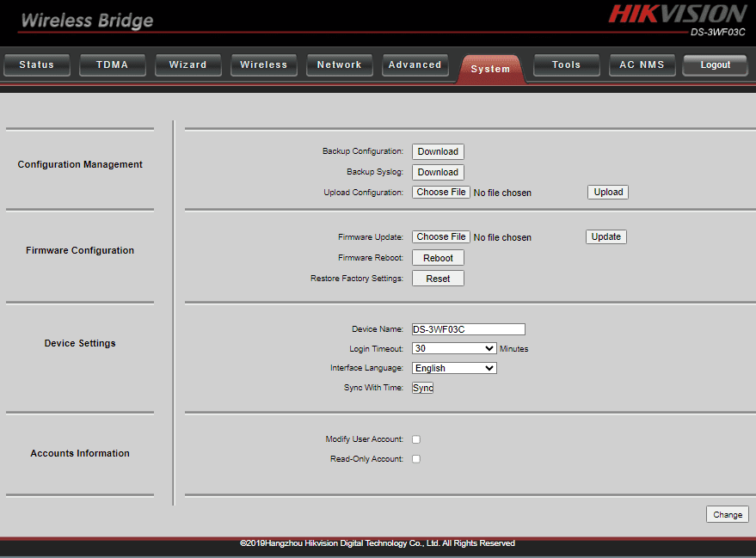Tick the Read-Only Account checkbox
The height and width of the screenshot is (558, 756).
click(416, 459)
